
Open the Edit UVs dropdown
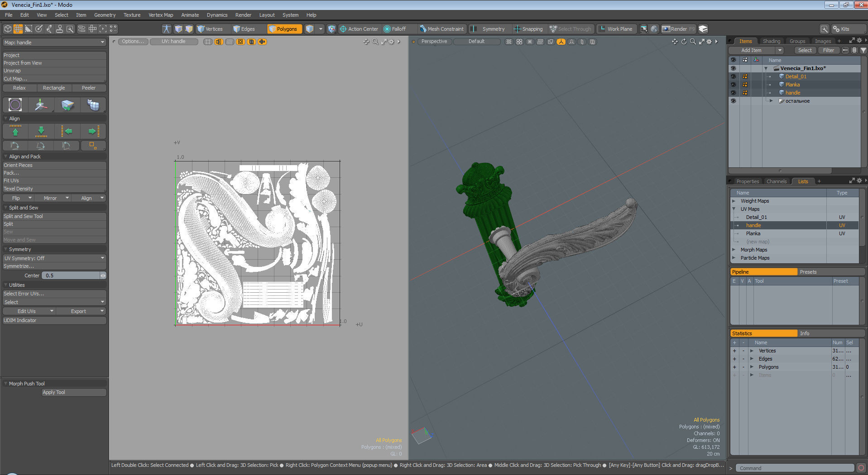[x=29, y=311]
